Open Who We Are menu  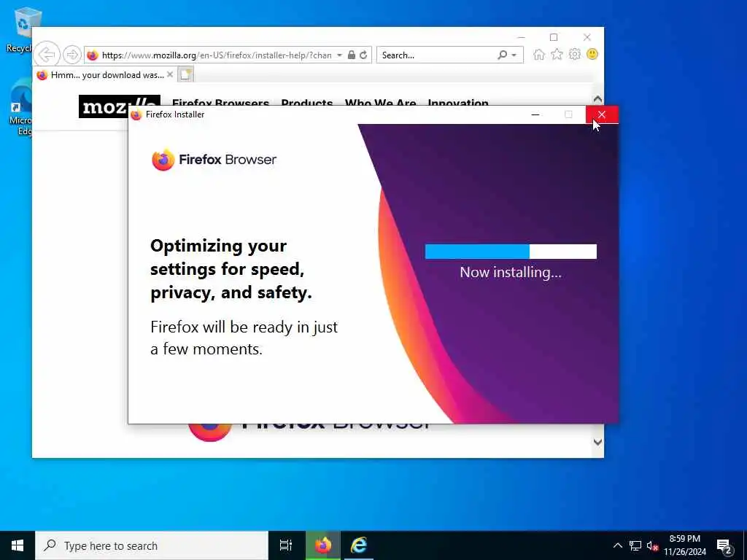[380, 103]
